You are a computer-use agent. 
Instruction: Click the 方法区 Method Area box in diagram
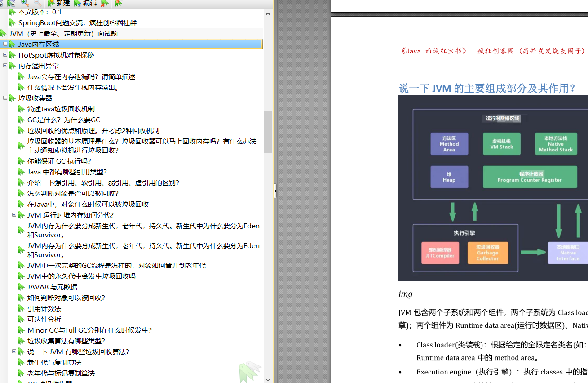(449, 144)
